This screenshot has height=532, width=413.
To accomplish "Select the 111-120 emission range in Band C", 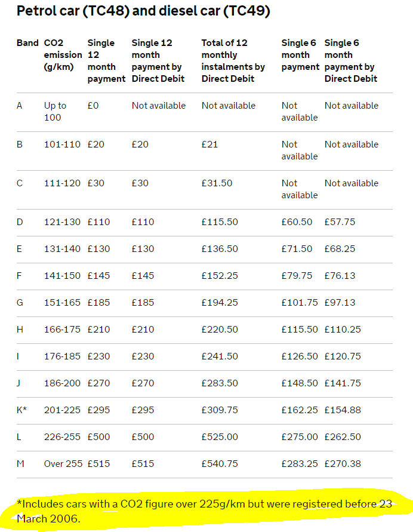I will [62, 183].
